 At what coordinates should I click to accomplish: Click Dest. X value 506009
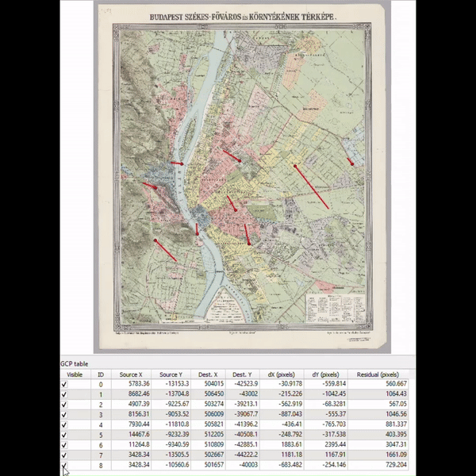pyautogui.click(x=214, y=414)
